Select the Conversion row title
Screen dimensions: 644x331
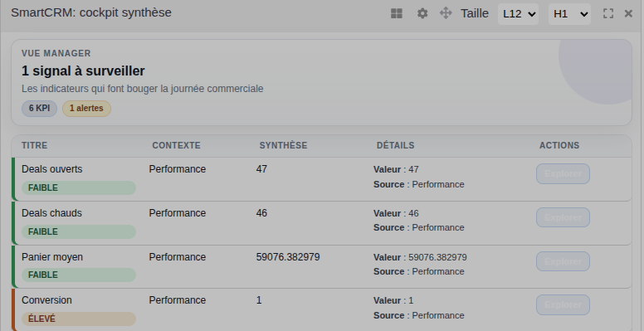(46, 300)
